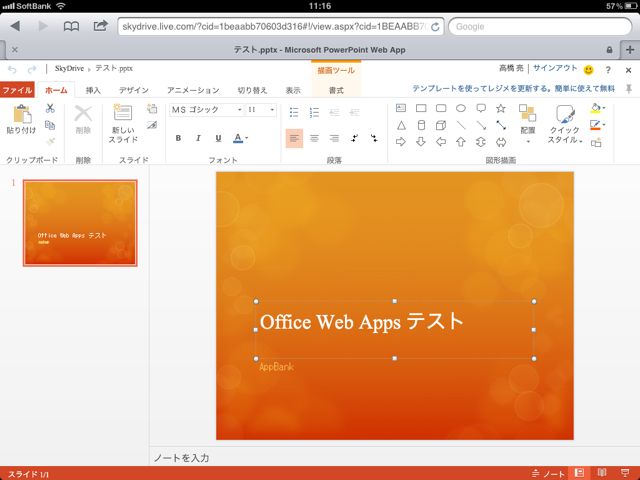Select the oval shape

pos(461,108)
